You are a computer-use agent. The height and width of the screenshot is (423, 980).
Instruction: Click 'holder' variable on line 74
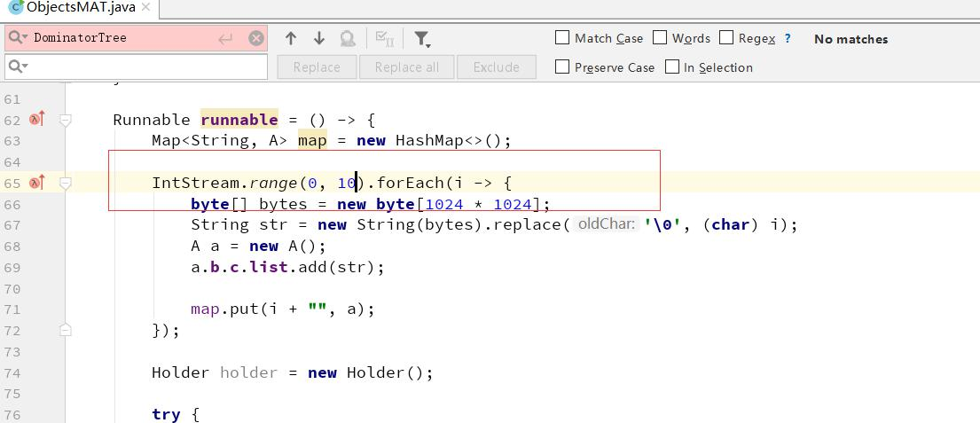pos(248,373)
